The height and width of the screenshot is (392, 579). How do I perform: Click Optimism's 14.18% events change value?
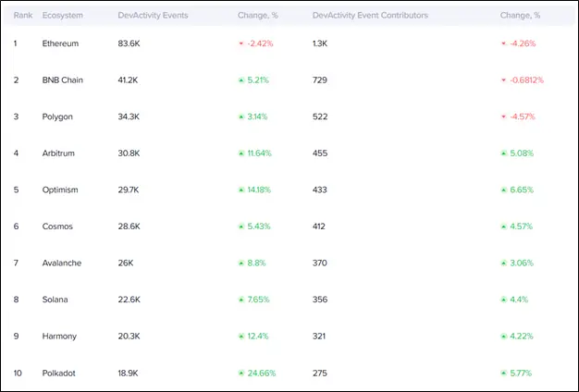coord(259,190)
